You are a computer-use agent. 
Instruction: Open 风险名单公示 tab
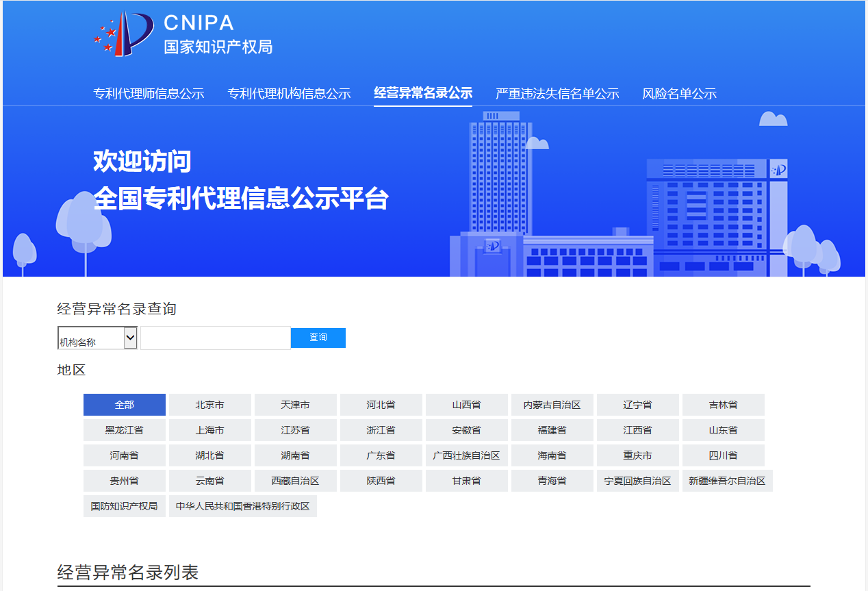[x=679, y=94]
